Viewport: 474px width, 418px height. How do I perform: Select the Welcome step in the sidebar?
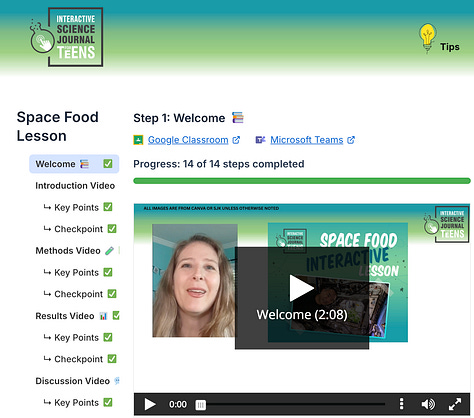(x=74, y=164)
